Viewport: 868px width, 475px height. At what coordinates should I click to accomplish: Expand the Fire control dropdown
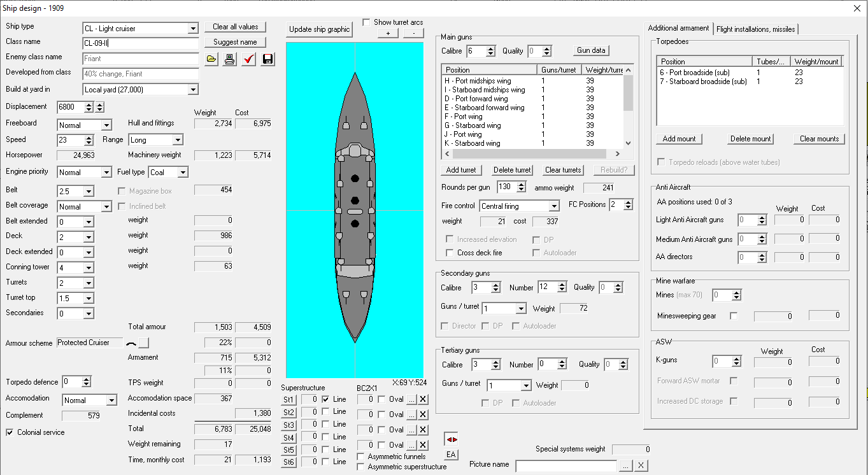553,206
